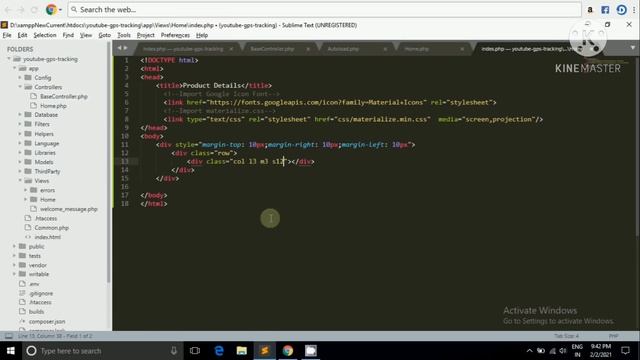The height and width of the screenshot is (360, 640).
Task: Click the Models folder icon
Action: point(28,162)
